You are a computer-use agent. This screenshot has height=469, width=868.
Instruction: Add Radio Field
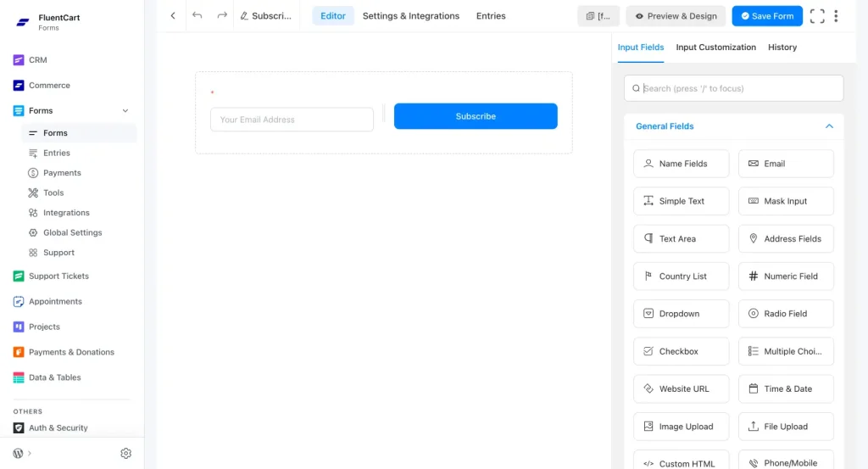click(x=786, y=314)
